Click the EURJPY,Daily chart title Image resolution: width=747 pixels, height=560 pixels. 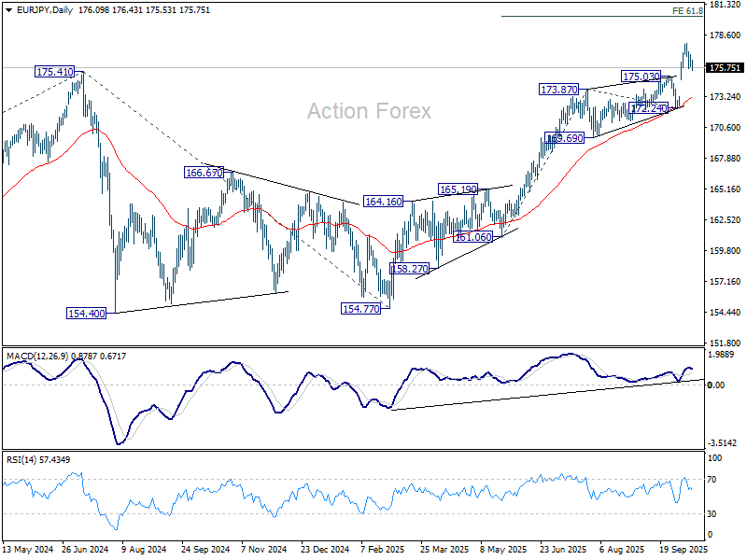tap(44, 10)
